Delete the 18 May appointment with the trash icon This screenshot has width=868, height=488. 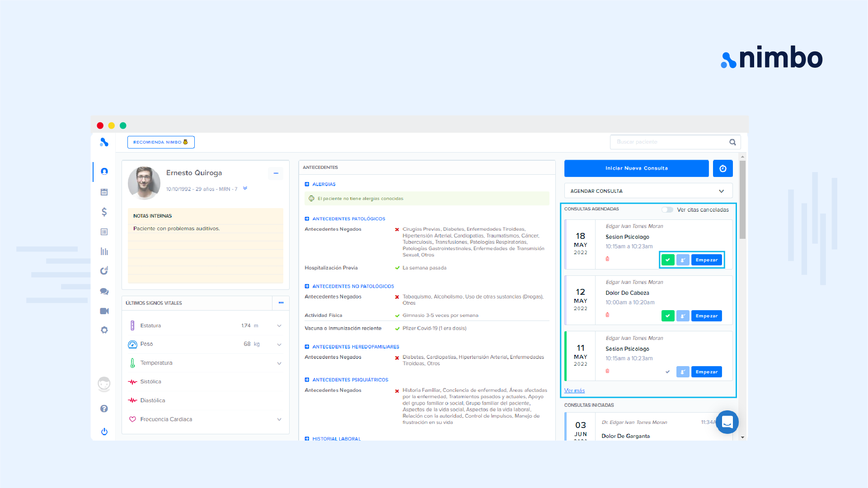point(607,259)
